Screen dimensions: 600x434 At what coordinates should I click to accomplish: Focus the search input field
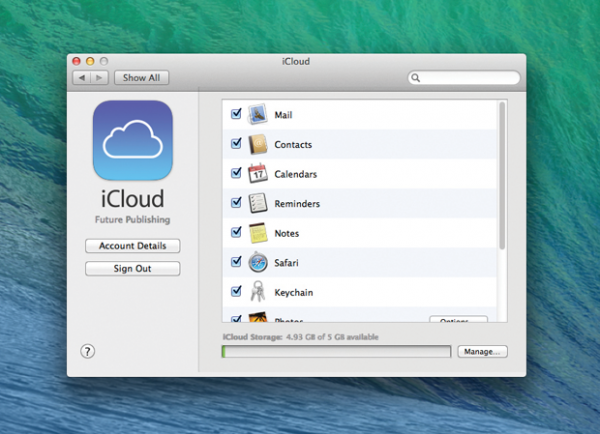coord(464,78)
